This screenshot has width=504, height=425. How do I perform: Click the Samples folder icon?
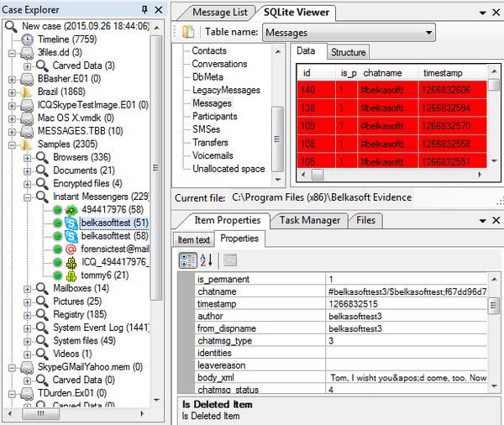pos(26,144)
